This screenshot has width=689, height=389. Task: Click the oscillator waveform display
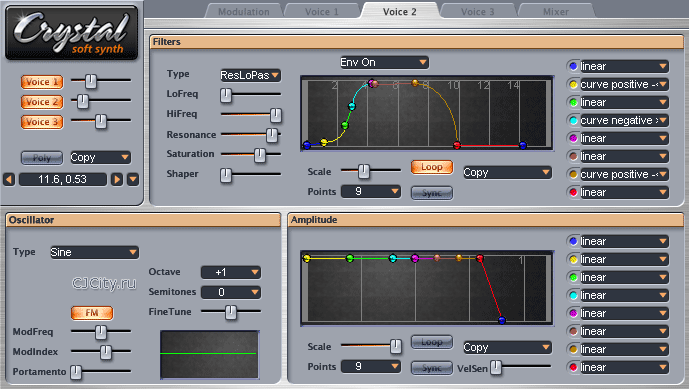click(x=210, y=354)
